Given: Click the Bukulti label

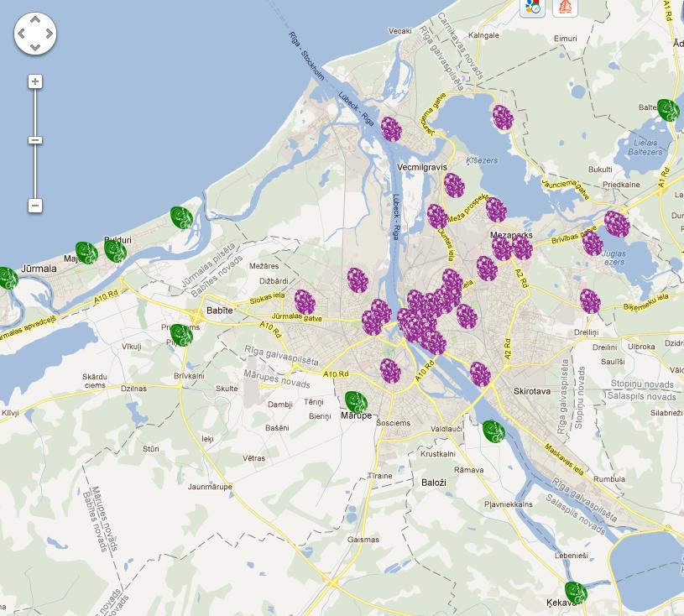Looking at the screenshot, I should coord(600,170).
